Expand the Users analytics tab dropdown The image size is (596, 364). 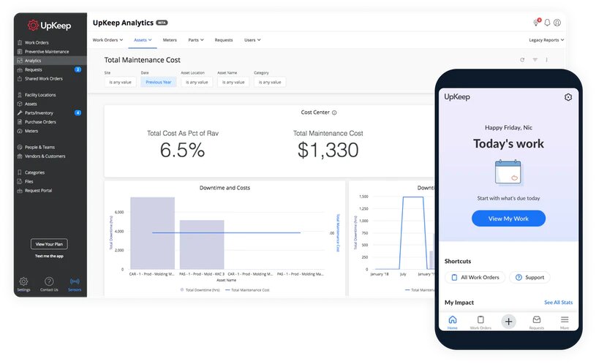(252, 40)
